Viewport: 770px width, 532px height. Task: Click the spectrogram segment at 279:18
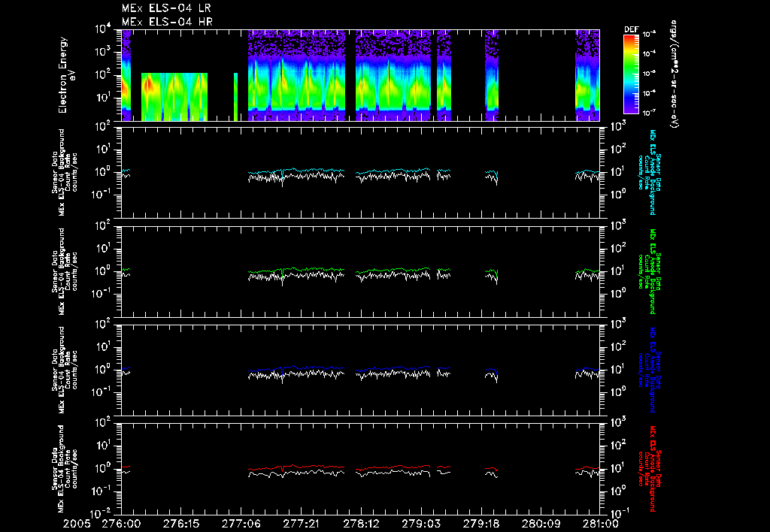click(x=492, y=75)
